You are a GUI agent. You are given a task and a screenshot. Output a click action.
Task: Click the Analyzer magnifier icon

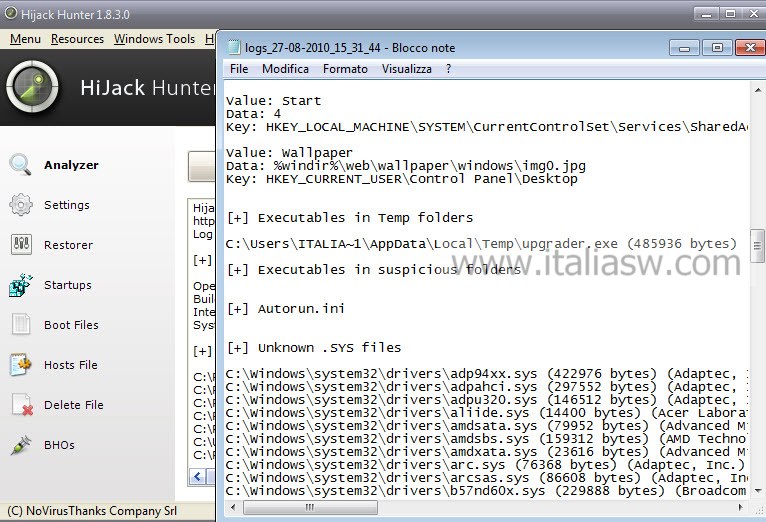(x=20, y=165)
